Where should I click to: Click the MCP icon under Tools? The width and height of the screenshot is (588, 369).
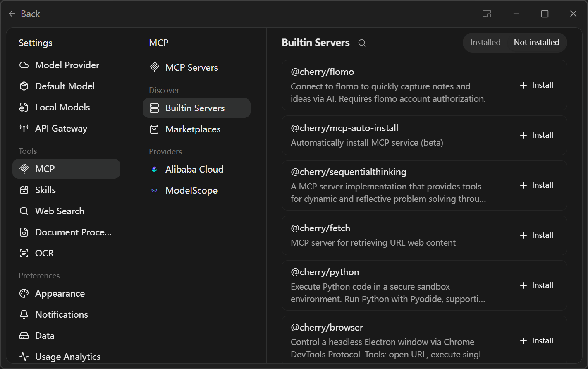[x=24, y=169]
